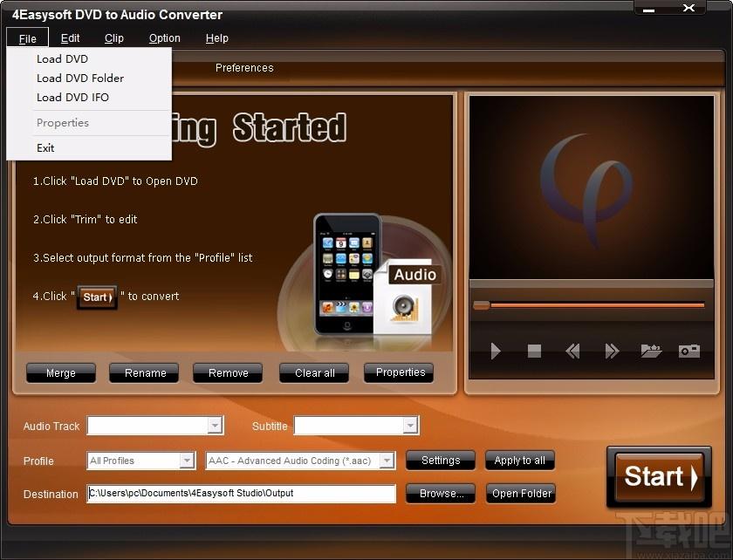This screenshot has width=733, height=560.
Task: Open Properties button below file list
Action: pyautogui.click(x=401, y=372)
